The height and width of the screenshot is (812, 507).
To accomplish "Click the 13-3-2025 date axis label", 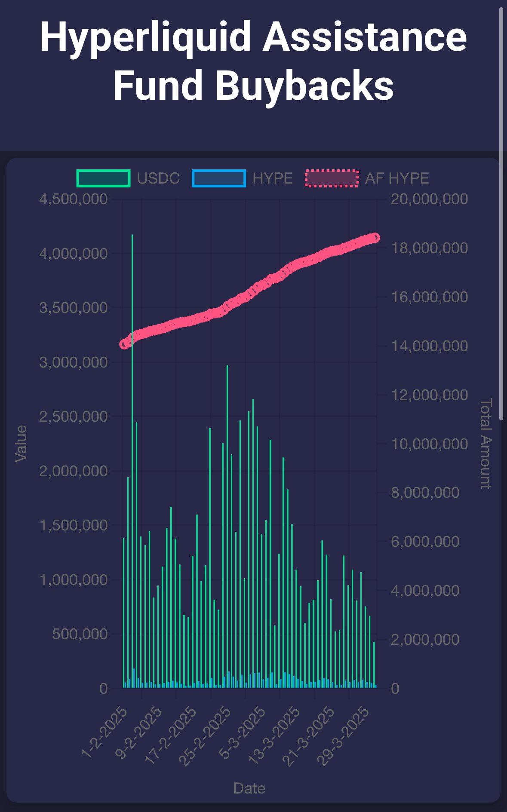I will point(274,735).
